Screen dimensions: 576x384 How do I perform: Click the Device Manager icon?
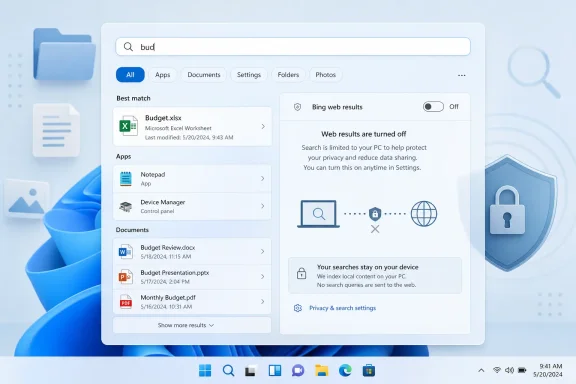126,207
